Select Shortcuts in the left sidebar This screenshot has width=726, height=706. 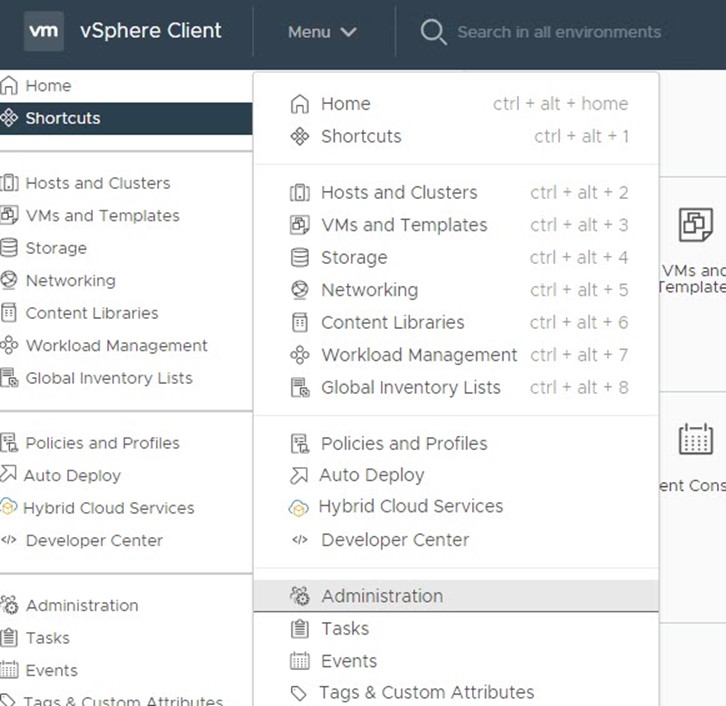tap(126, 119)
